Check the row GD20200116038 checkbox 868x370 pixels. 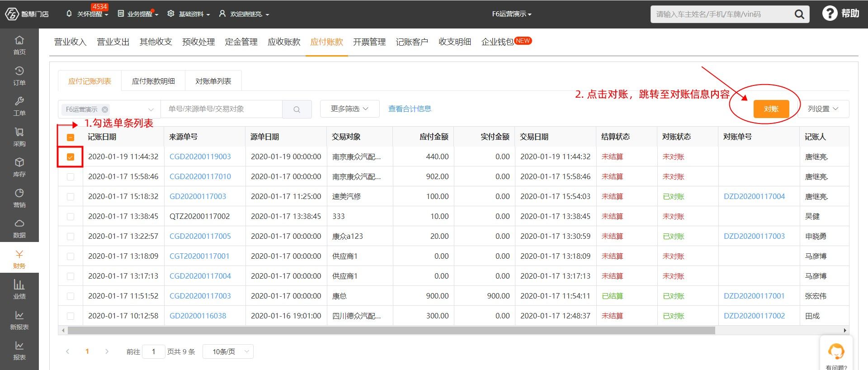point(71,316)
